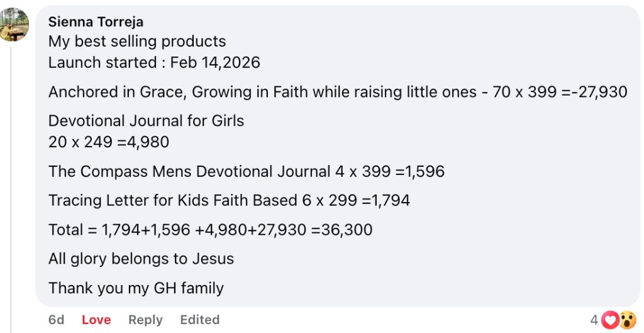Click the Total sum line of 36,300

210,230
